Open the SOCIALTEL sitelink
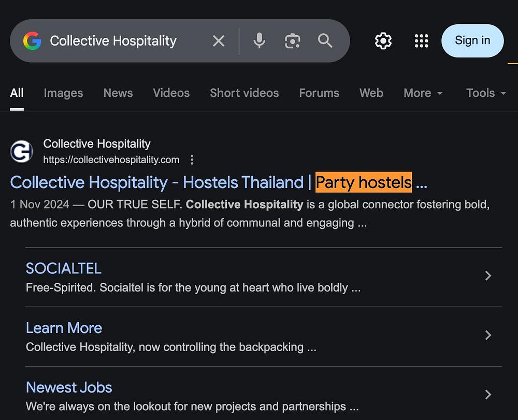The height and width of the screenshot is (420, 518). [63, 268]
